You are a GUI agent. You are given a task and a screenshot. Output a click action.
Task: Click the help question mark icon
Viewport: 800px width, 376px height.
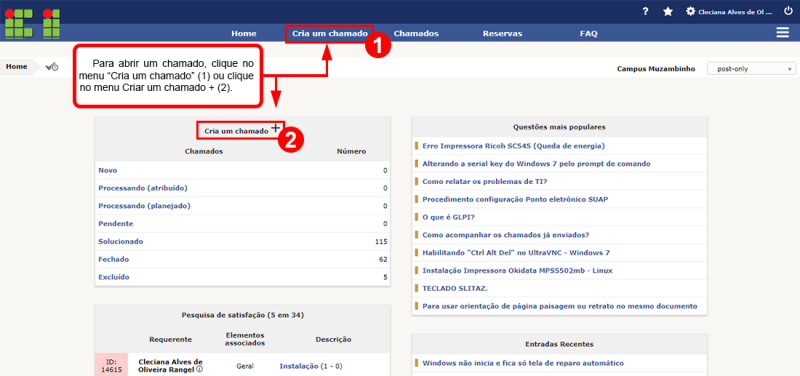tap(645, 11)
